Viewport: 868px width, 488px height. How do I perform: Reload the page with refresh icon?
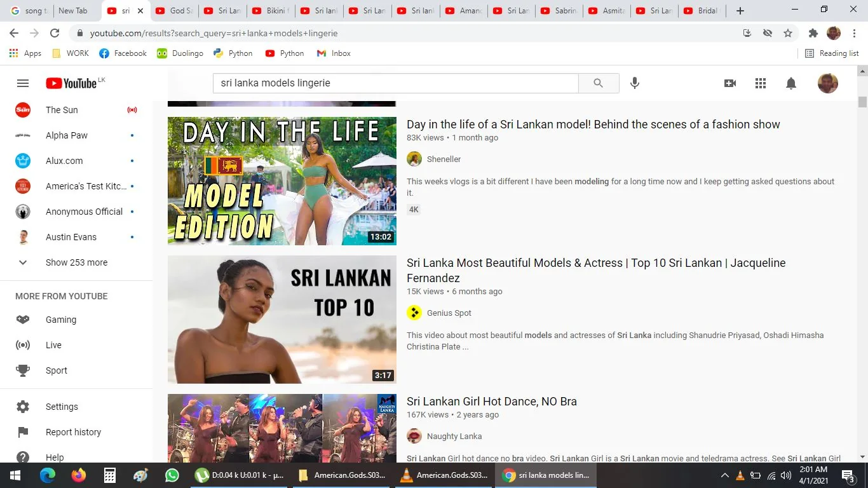click(55, 33)
